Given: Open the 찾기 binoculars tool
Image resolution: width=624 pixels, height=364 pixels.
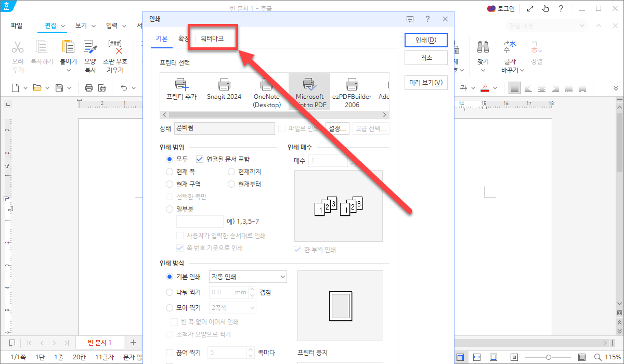Looking at the screenshot, I should 483,47.
